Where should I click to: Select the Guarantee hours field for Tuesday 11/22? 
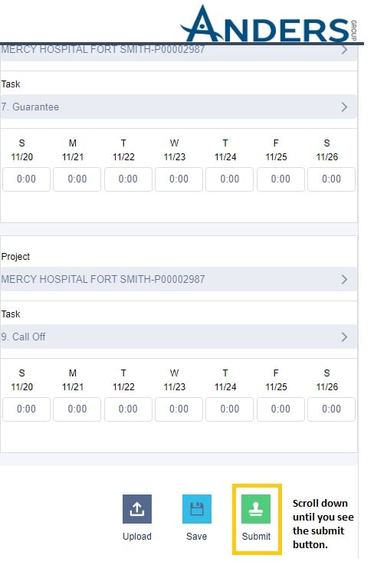coord(128,179)
